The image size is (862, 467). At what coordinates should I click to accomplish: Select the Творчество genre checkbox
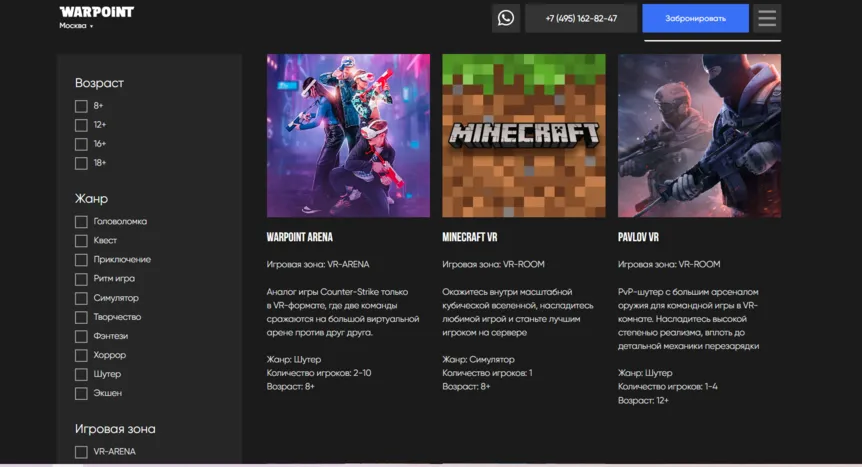pos(81,317)
